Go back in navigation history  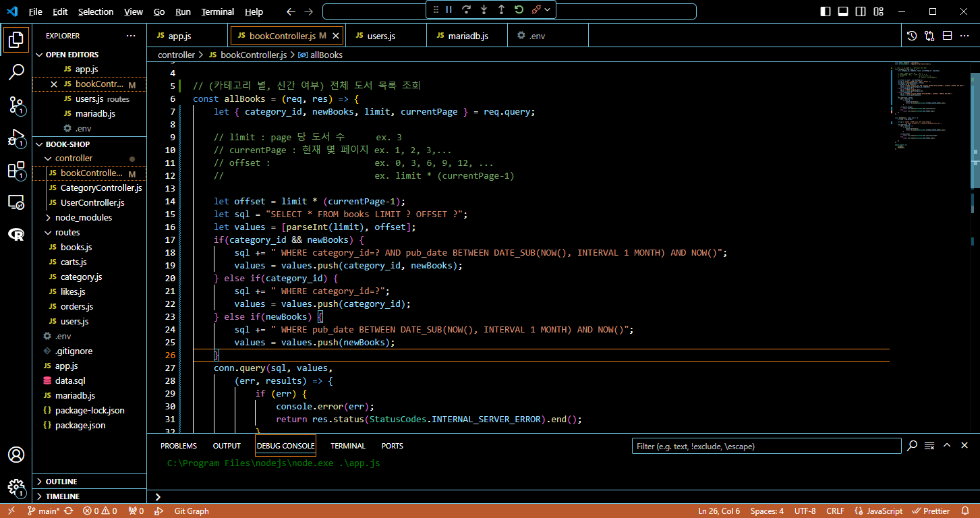291,11
